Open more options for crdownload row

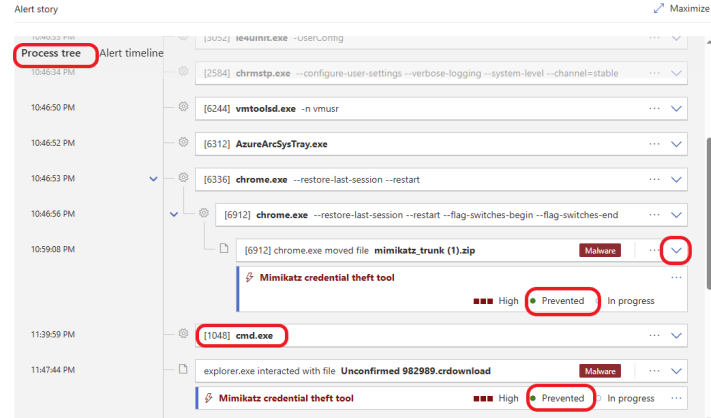(x=654, y=371)
